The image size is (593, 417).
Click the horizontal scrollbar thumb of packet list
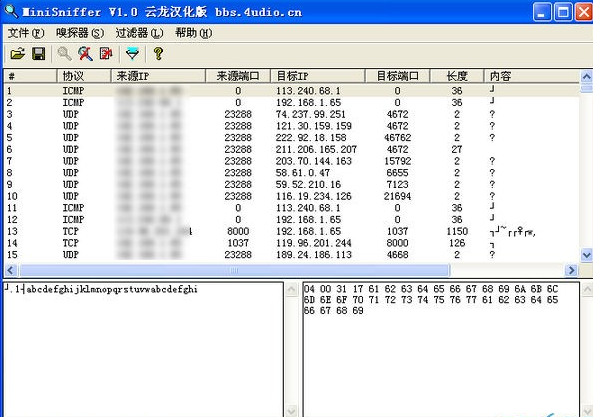click(x=234, y=270)
